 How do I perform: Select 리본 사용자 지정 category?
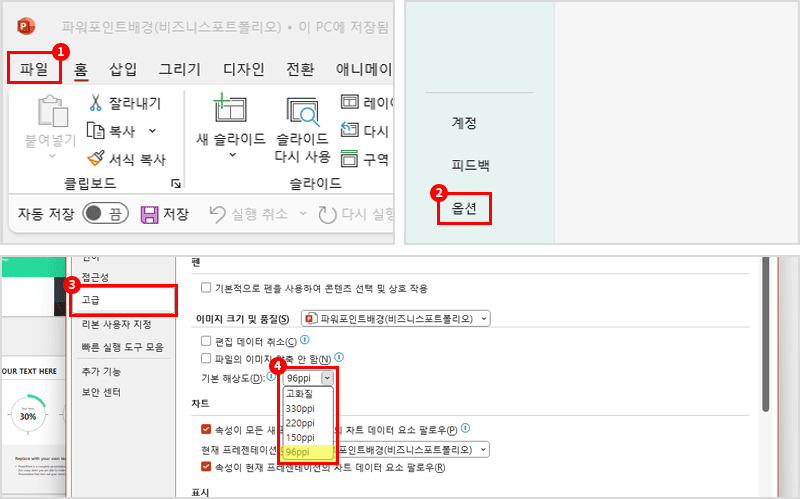[116, 324]
